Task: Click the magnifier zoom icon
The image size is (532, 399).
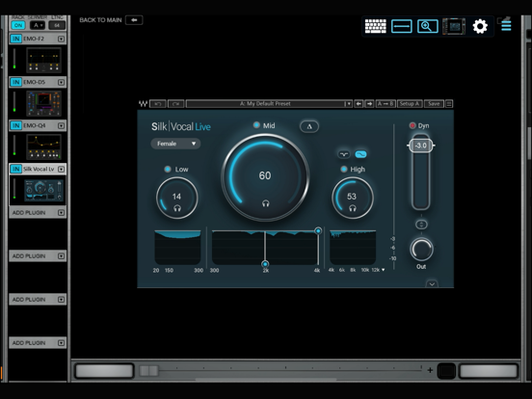Action: pos(428,26)
